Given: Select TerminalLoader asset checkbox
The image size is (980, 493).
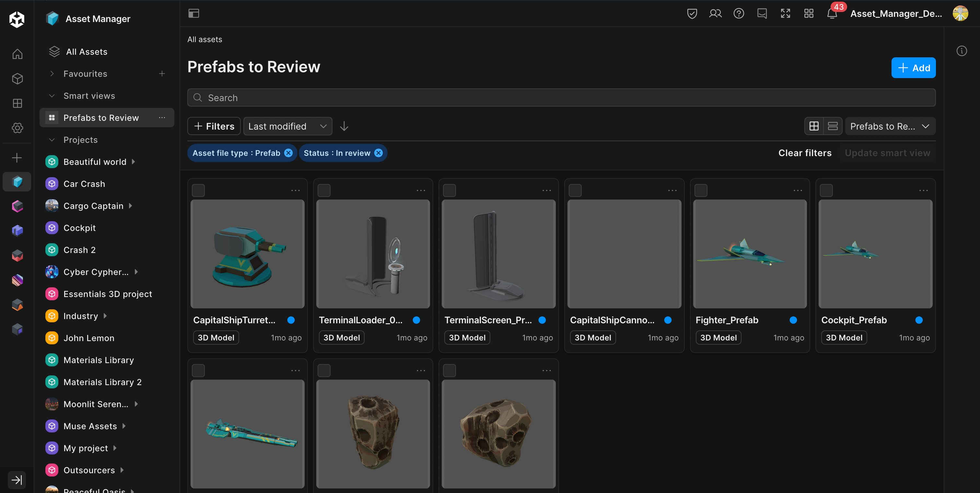Looking at the screenshot, I should tap(324, 190).
